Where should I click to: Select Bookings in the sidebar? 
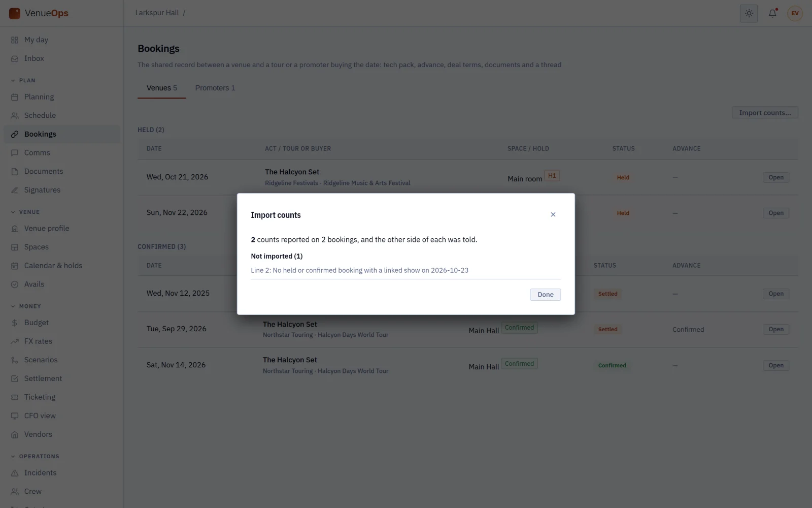[62, 134]
